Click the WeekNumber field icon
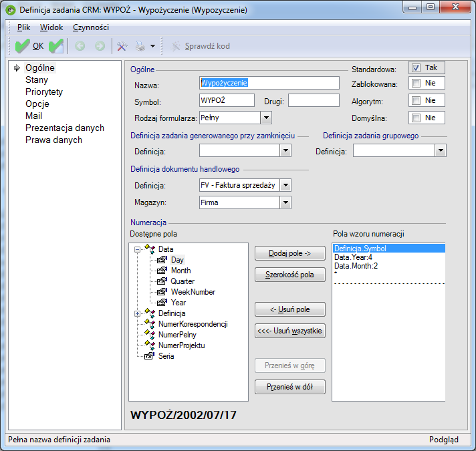The width and height of the screenshot is (476, 451). click(162, 292)
